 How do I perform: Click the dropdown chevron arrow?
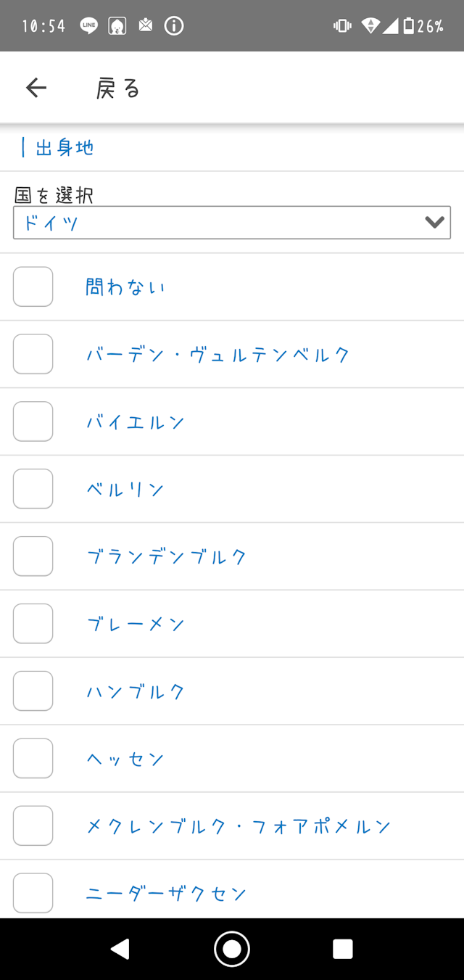[x=434, y=223]
